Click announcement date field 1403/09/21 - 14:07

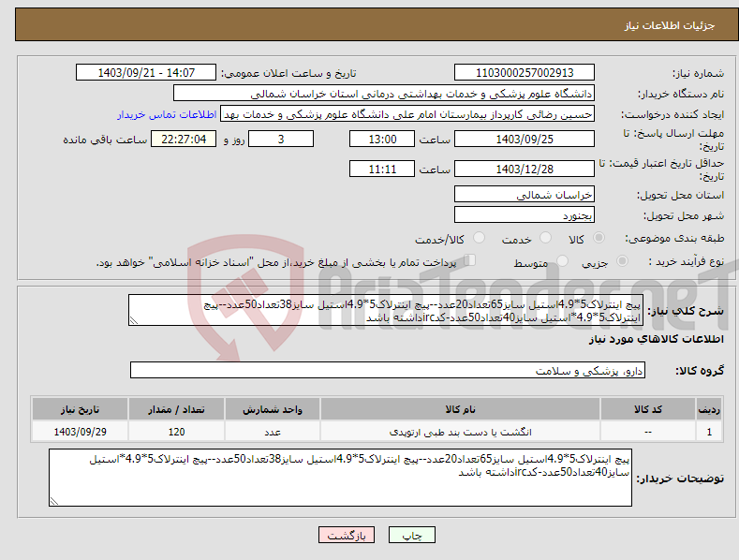[x=146, y=73]
